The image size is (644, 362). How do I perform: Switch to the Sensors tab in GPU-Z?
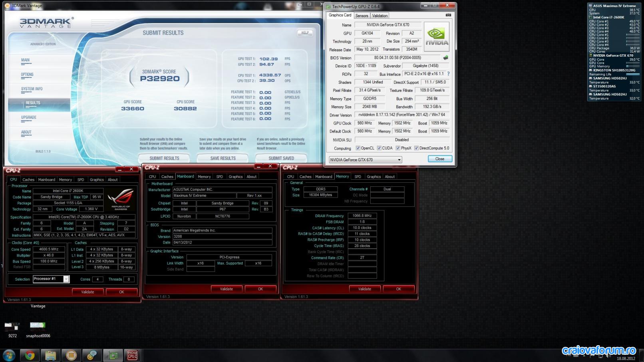(362, 16)
